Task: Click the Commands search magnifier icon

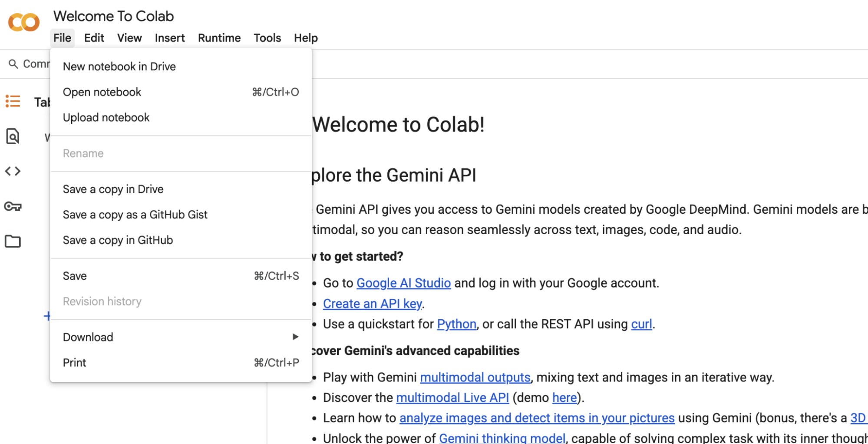Action: [13, 64]
